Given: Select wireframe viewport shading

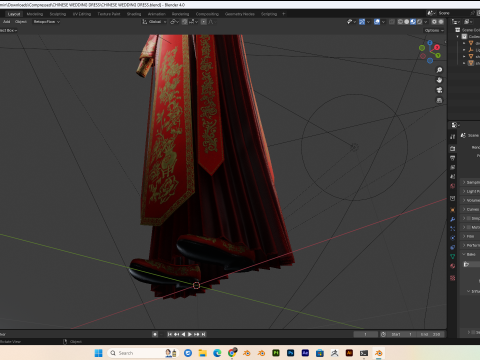Looking at the screenshot, I should pos(400,22).
